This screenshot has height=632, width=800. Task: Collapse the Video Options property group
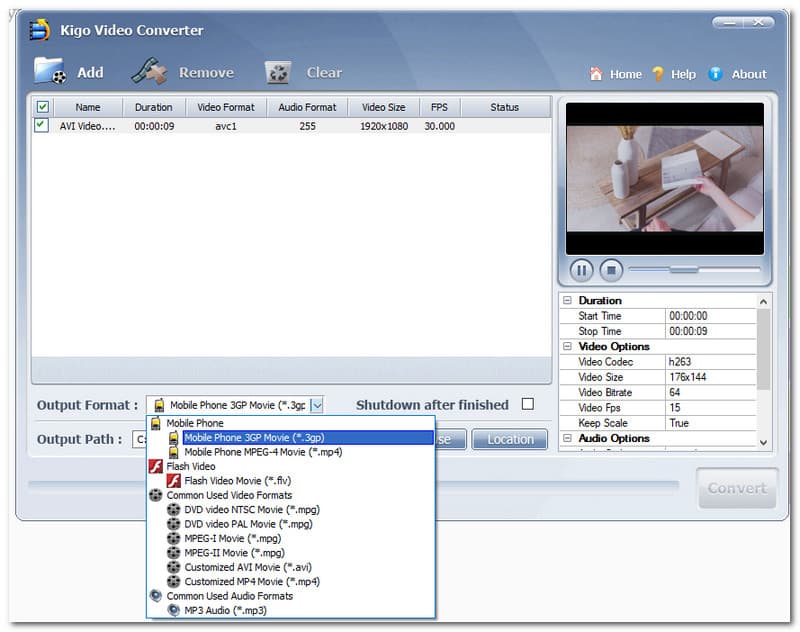point(567,347)
